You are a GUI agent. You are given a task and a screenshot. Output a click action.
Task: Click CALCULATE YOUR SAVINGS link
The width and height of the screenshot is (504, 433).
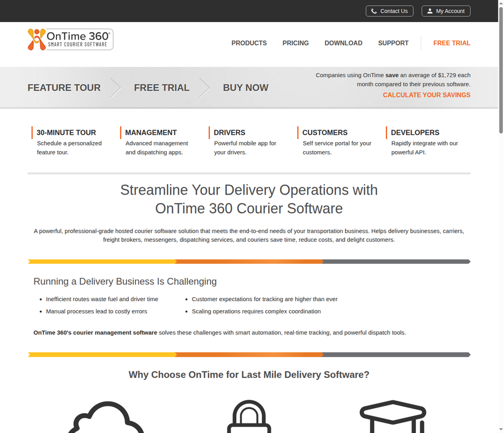point(427,95)
